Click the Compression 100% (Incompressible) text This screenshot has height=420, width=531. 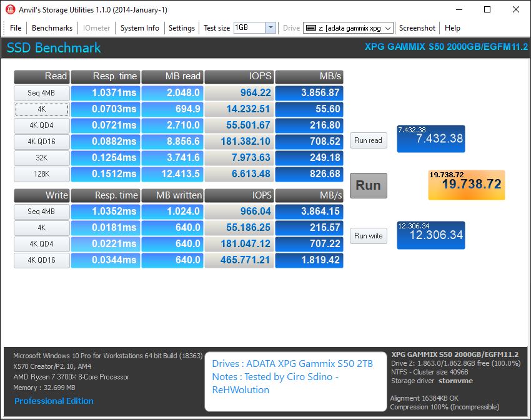(445, 407)
